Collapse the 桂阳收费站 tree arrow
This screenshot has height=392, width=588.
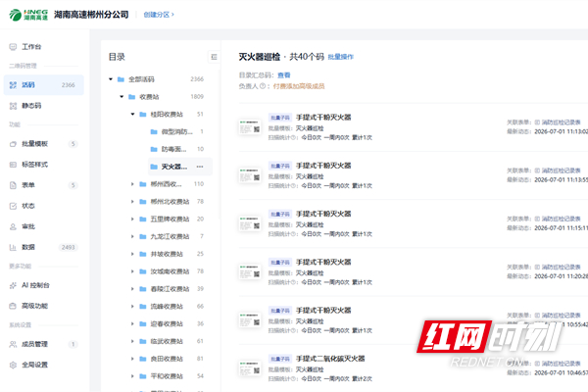tap(132, 114)
